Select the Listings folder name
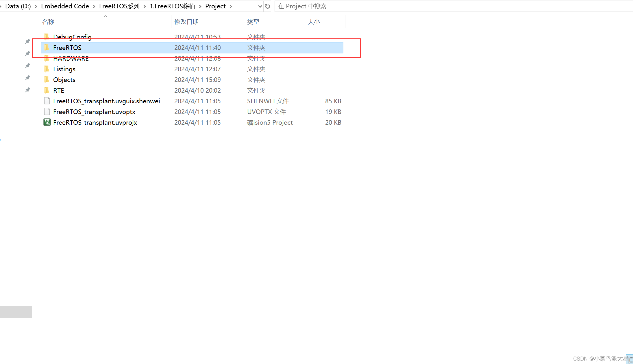The width and height of the screenshot is (633, 364). (64, 69)
